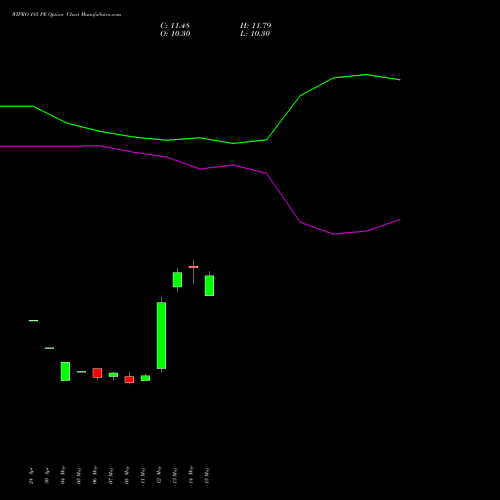
Task: Click the flat 30 Apr candle dash
Action: [x=49, y=348]
